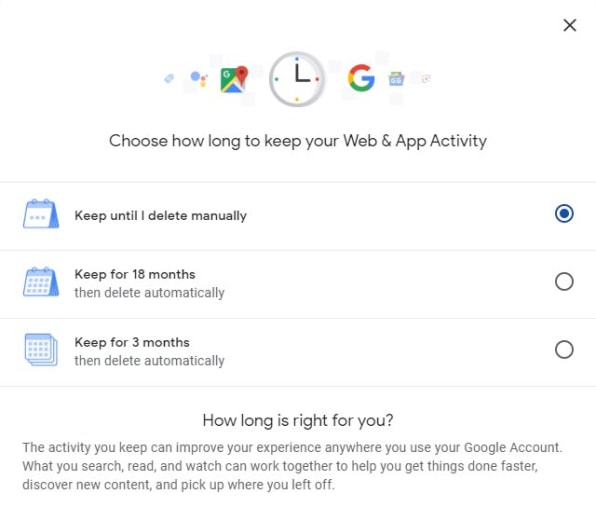Viewport: 596px width, 521px height.
Task: Click calendar icon beside Keep for 18 months
Action: coord(41,282)
